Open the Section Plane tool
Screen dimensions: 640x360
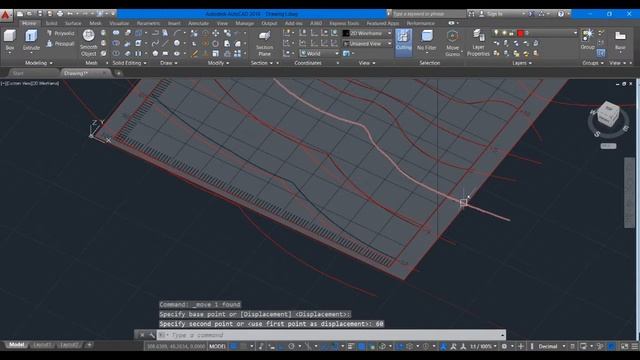point(264,43)
